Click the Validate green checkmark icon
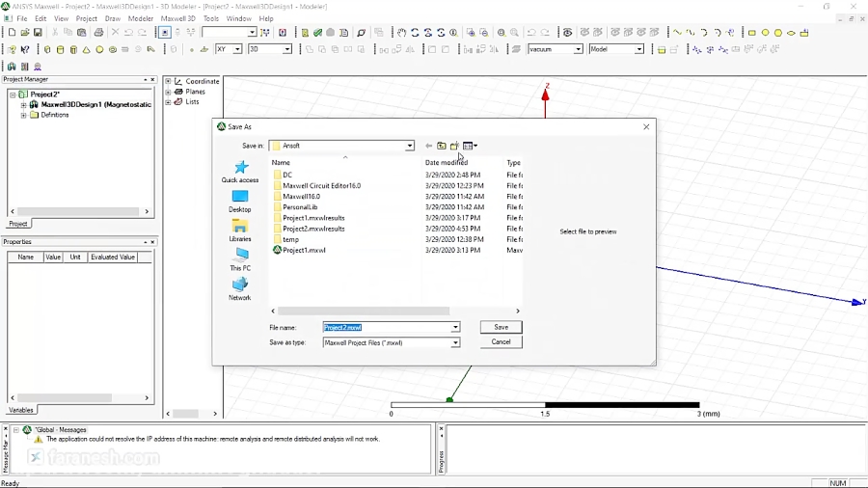868x488 pixels. pyautogui.click(x=317, y=33)
